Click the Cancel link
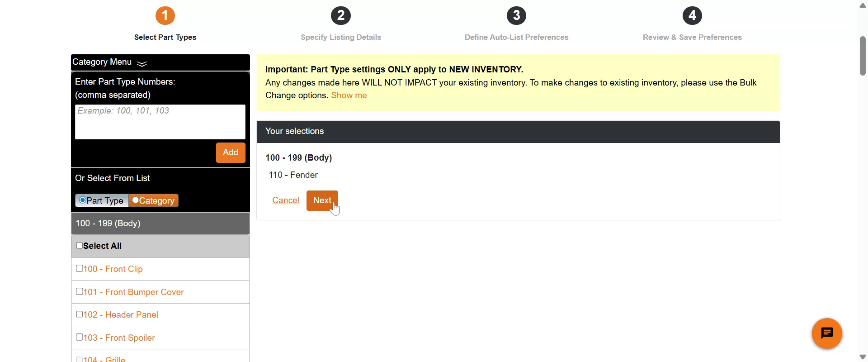Image resolution: width=868 pixels, height=362 pixels. click(x=285, y=200)
